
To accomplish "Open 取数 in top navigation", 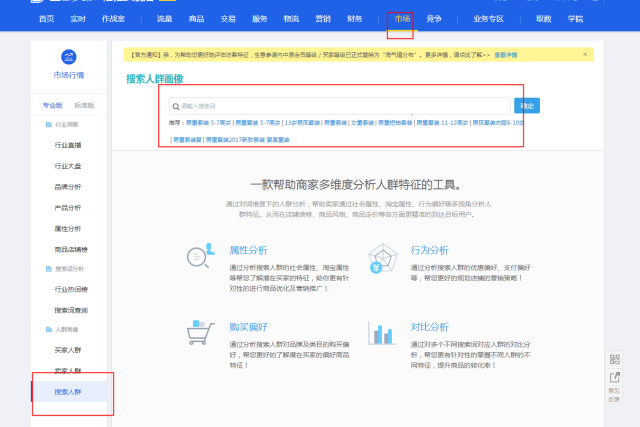I will click(544, 19).
